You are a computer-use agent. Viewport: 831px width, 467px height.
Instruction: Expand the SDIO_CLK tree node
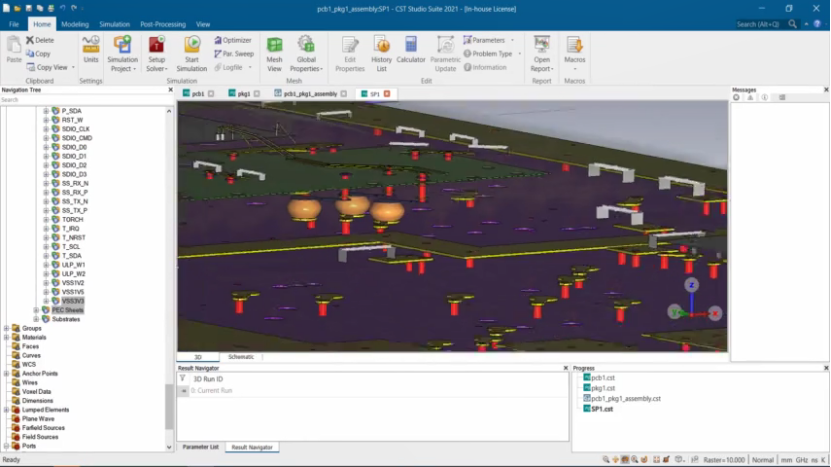click(46, 129)
